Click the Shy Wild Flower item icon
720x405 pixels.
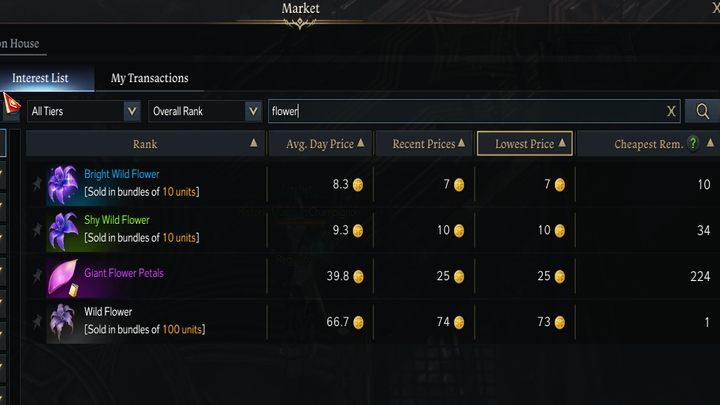(x=63, y=229)
